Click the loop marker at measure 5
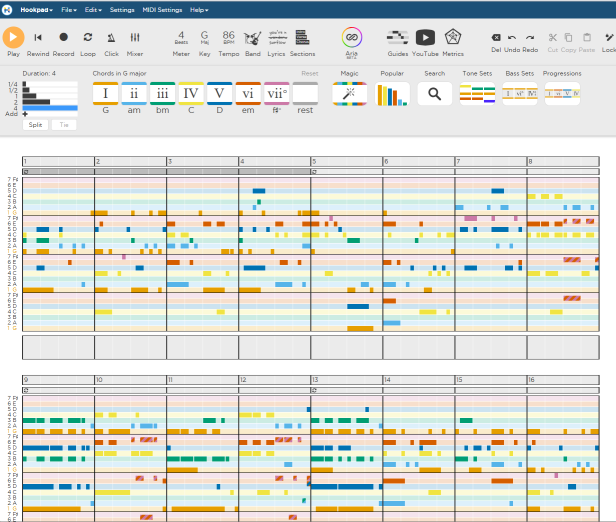This screenshot has width=616, height=522. [x=314, y=172]
